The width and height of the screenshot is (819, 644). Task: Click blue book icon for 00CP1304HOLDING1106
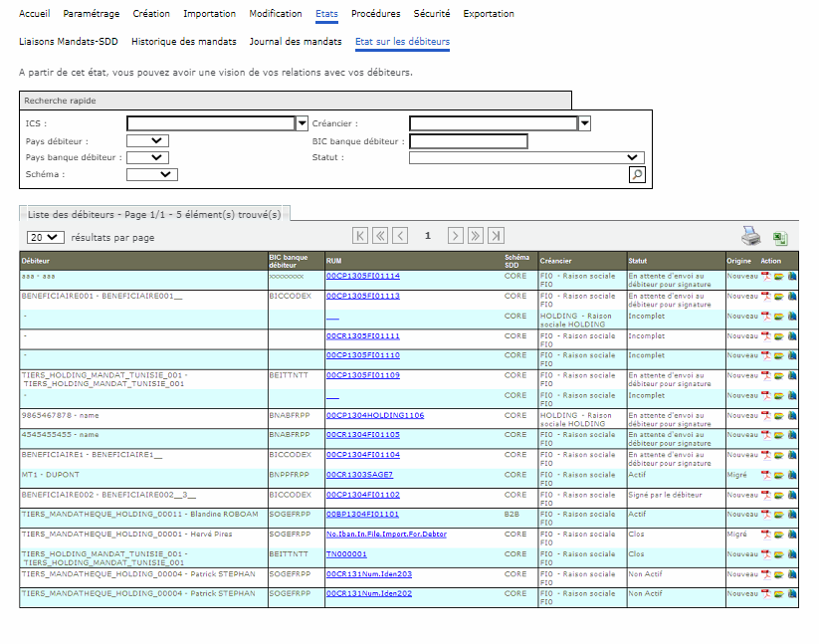tap(792, 415)
